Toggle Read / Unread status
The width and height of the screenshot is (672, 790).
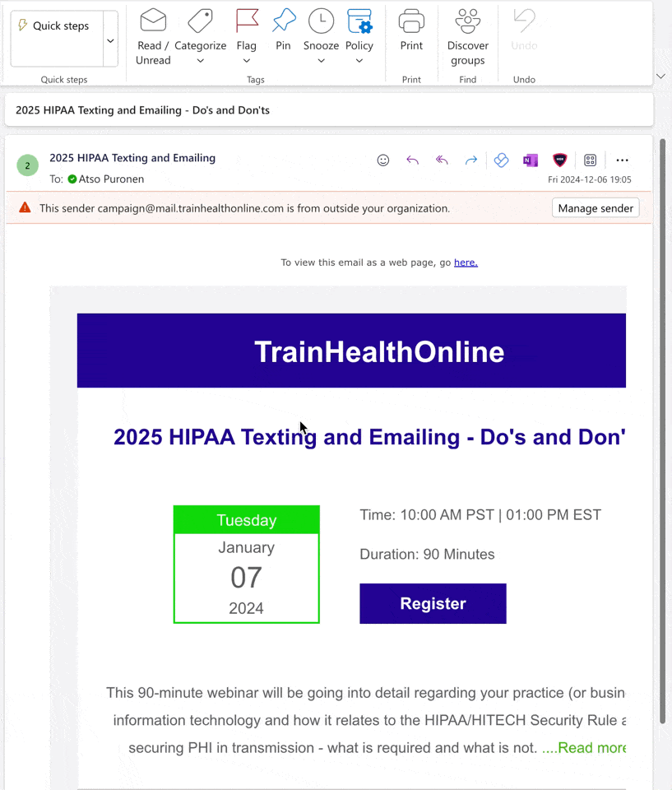[x=153, y=37]
